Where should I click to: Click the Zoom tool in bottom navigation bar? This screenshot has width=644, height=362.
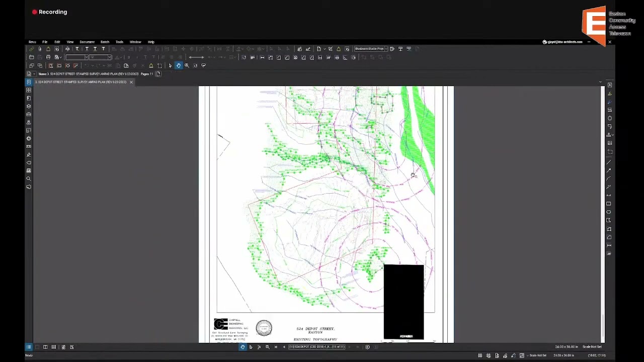267,347
